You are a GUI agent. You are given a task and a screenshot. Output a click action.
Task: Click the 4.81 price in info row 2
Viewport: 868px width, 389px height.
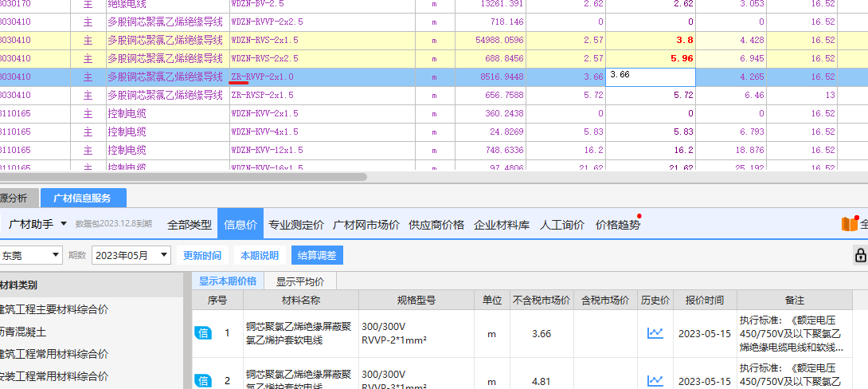tap(542, 381)
